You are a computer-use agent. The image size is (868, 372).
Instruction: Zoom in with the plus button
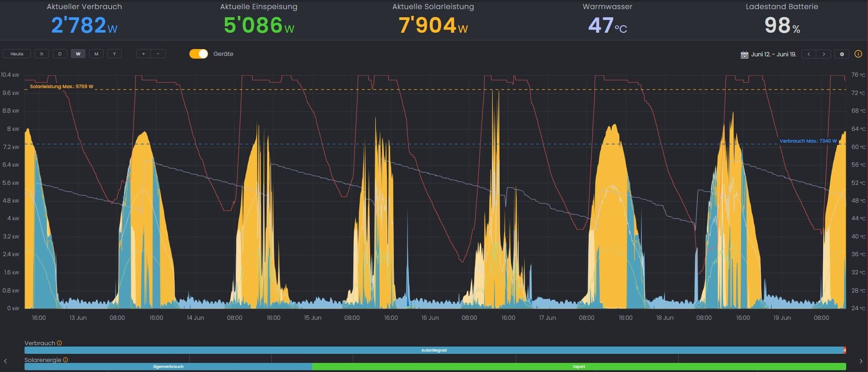pyautogui.click(x=144, y=54)
